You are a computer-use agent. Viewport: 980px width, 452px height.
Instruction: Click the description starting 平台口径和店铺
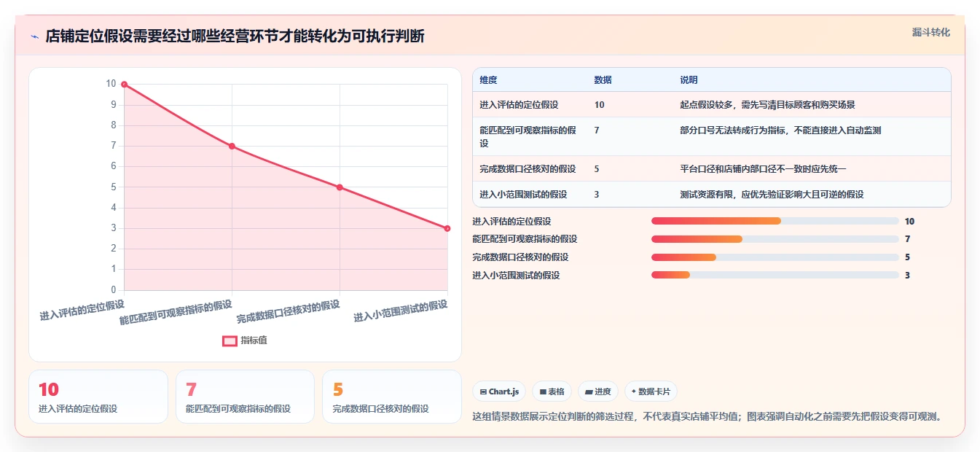(763, 169)
